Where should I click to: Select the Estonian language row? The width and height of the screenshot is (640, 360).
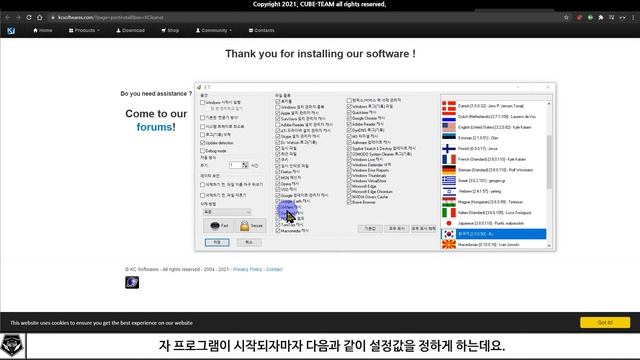(x=494, y=138)
